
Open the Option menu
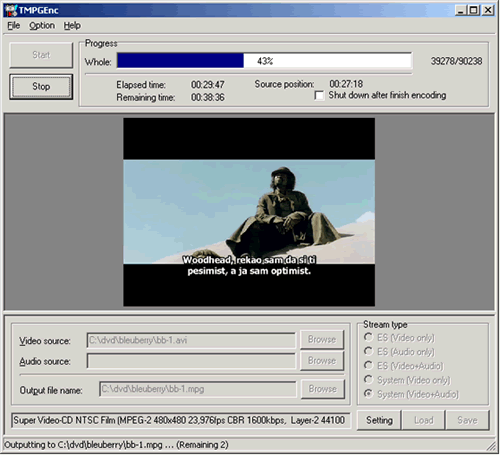[x=42, y=26]
